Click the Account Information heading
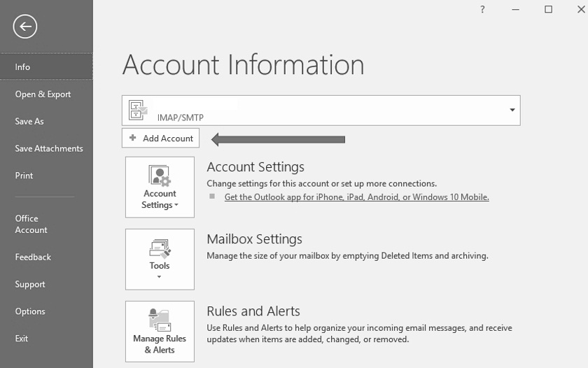This screenshot has width=588, height=368. [244, 65]
